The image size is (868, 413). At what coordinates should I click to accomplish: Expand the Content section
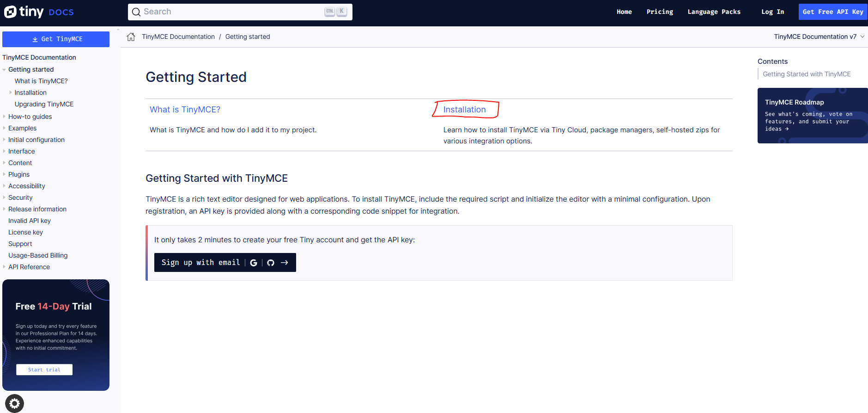(4, 163)
